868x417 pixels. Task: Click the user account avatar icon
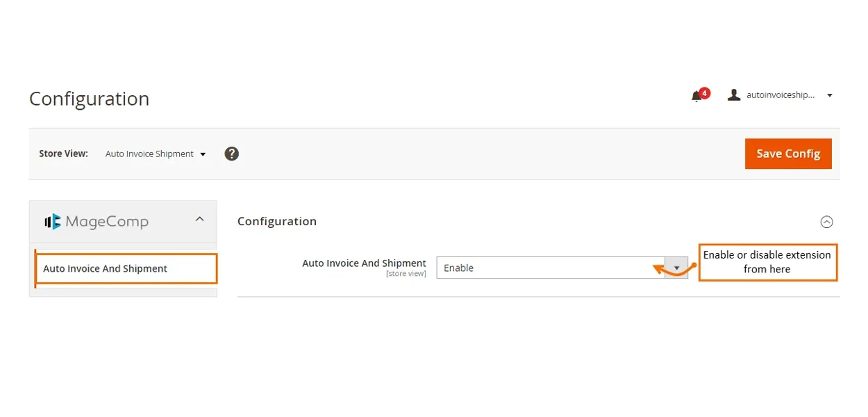coord(733,95)
